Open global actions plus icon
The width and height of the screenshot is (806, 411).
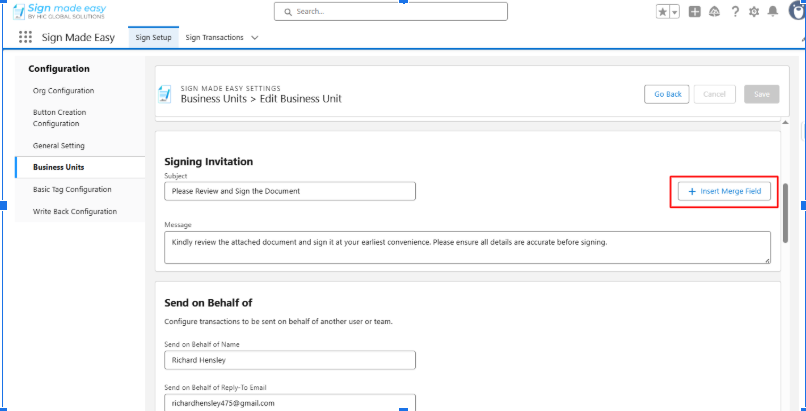695,12
